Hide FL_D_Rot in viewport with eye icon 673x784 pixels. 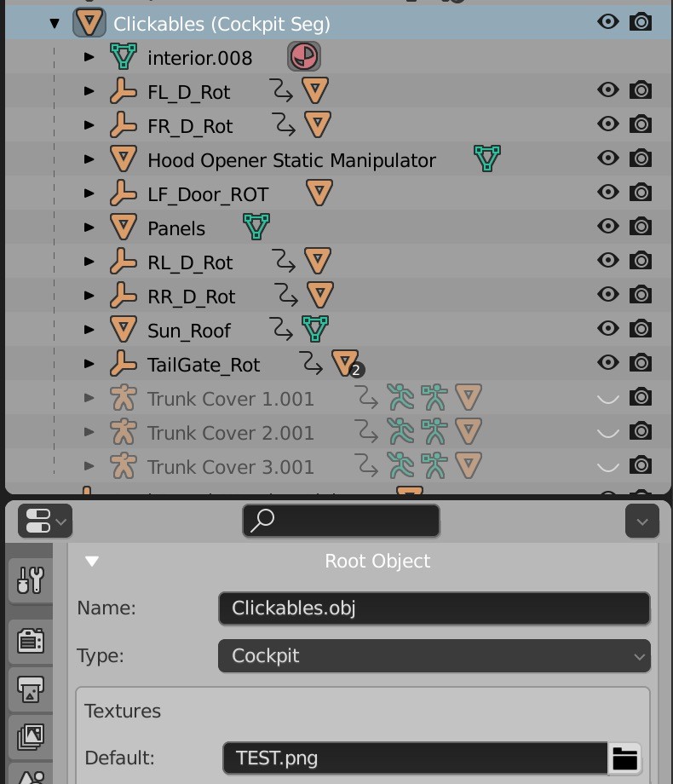(608, 90)
